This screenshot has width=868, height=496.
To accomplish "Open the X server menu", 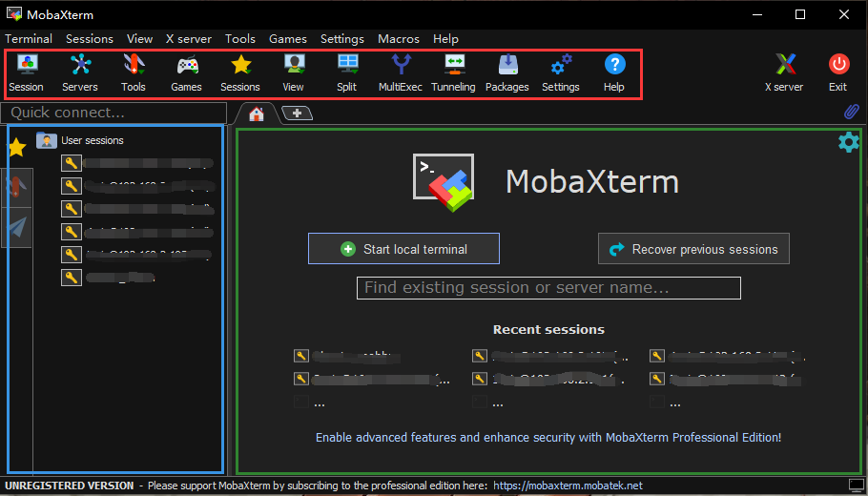I will click(189, 39).
